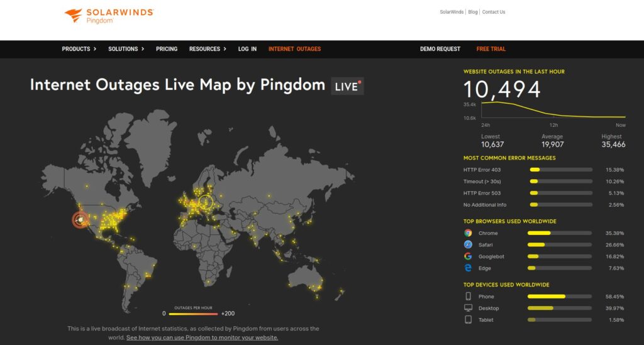Viewport: 644px width, 345px height.
Task: Follow the 'See how you can use Pingdom' link
Action: pyautogui.click(x=202, y=337)
